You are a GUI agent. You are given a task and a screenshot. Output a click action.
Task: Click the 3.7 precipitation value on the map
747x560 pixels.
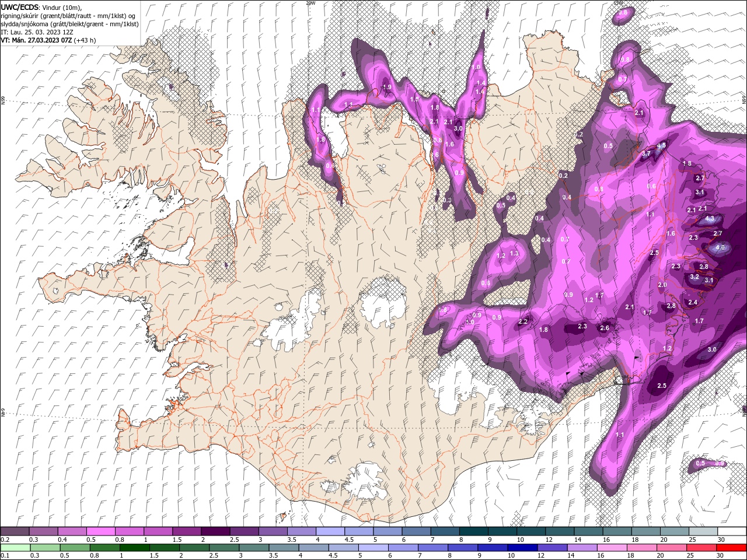coord(646,154)
